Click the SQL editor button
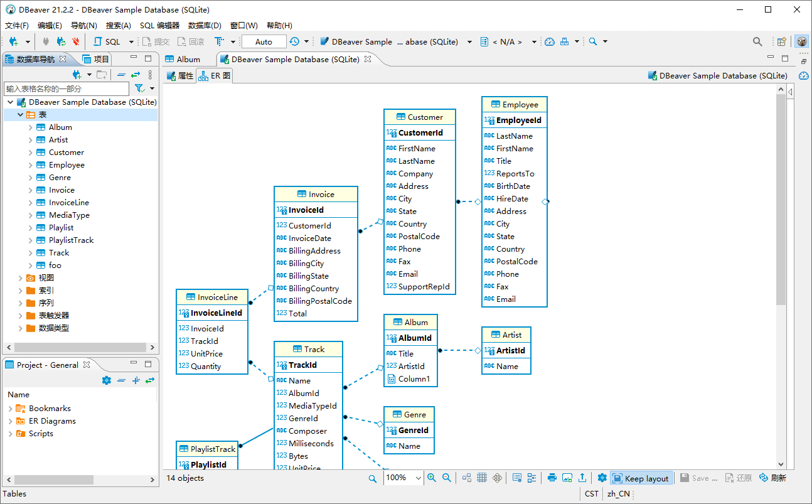Viewport: 812px width, 504px height. coord(107,41)
